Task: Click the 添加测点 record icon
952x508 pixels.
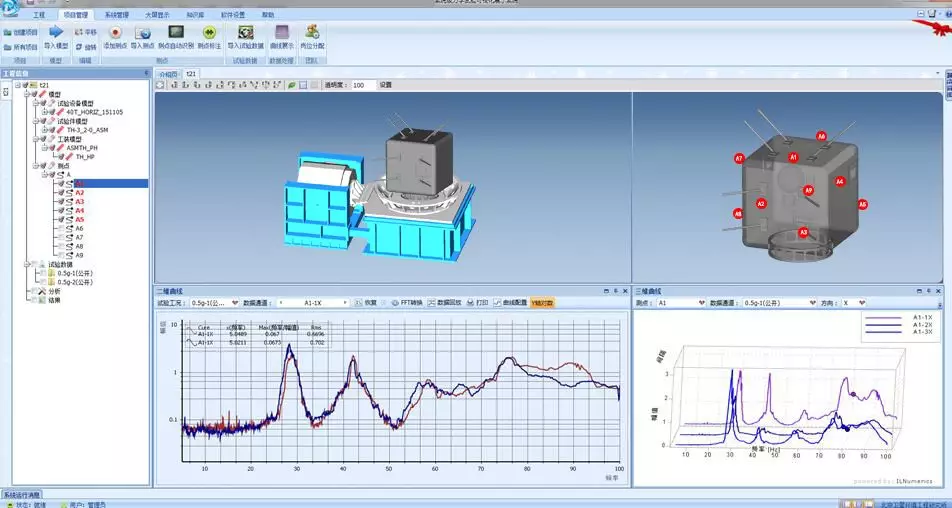Action: point(115,32)
